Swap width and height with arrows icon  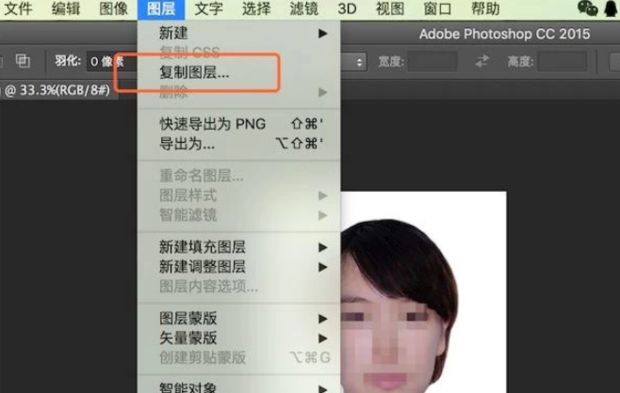tap(482, 61)
